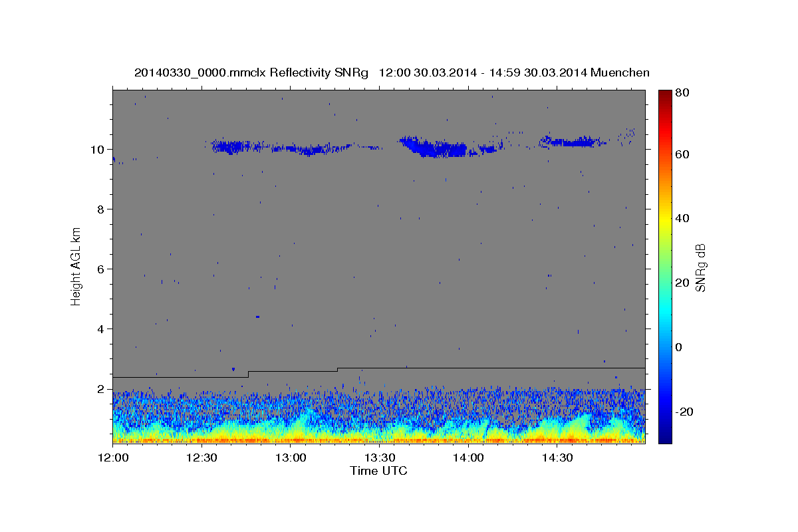Click the 13:00 time tick label
798x532 pixels.
coord(290,458)
